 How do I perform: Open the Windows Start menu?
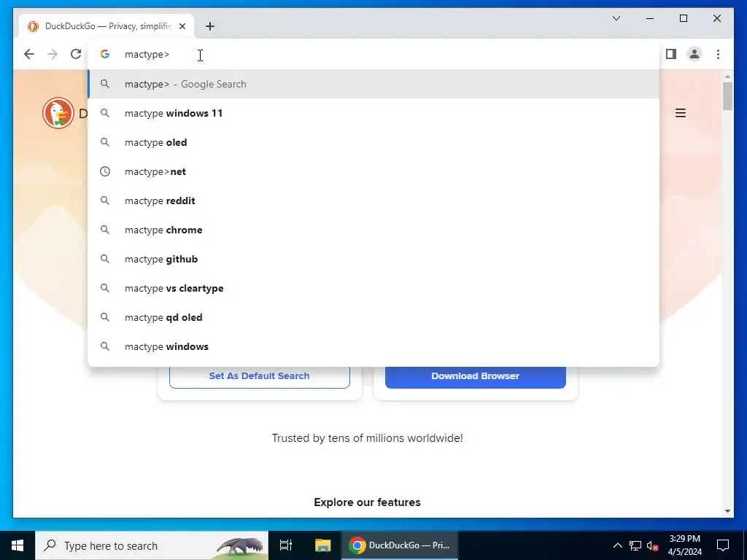tap(18, 545)
